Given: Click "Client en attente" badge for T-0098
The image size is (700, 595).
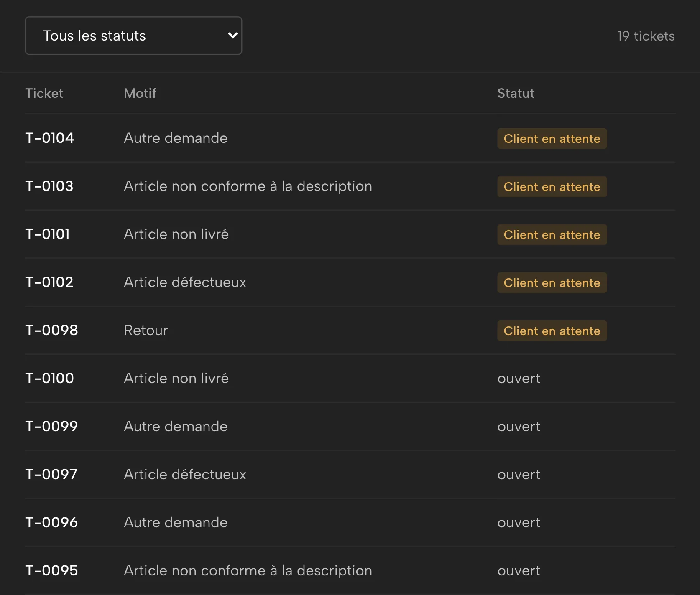Looking at the screenshot, I should coord(552,331).
